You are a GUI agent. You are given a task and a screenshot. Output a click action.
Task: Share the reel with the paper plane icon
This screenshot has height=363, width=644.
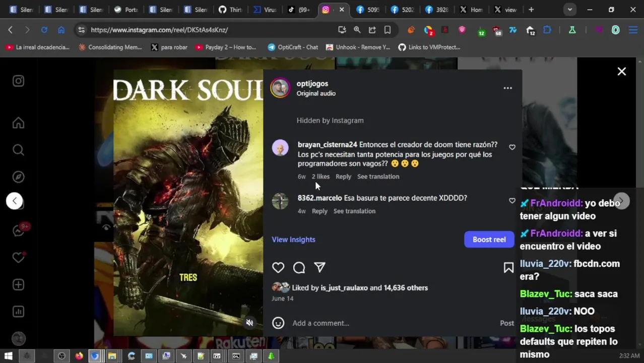tap(319, 268)
